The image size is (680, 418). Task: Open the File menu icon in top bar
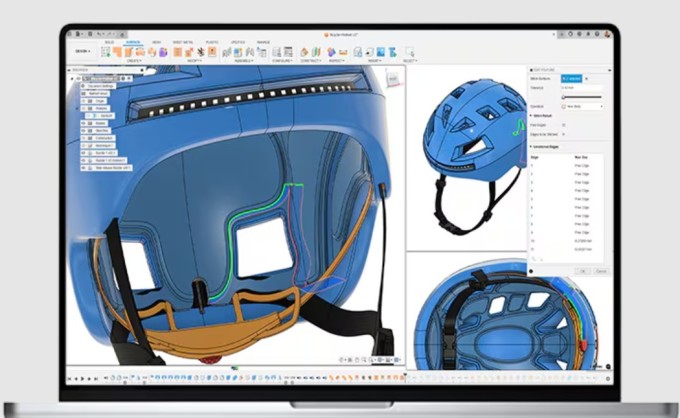78,34
